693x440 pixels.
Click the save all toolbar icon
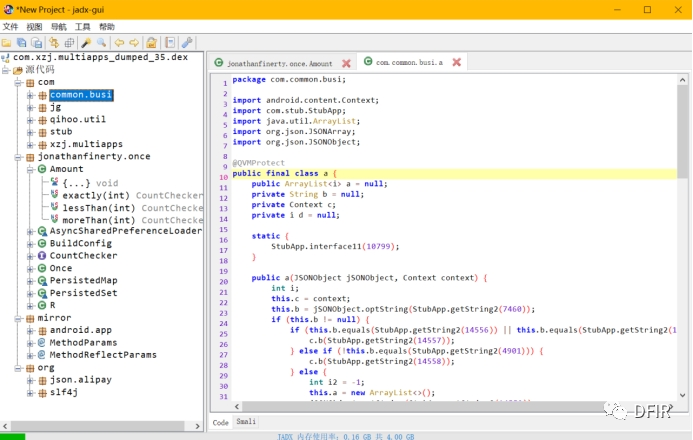point(22,43)
